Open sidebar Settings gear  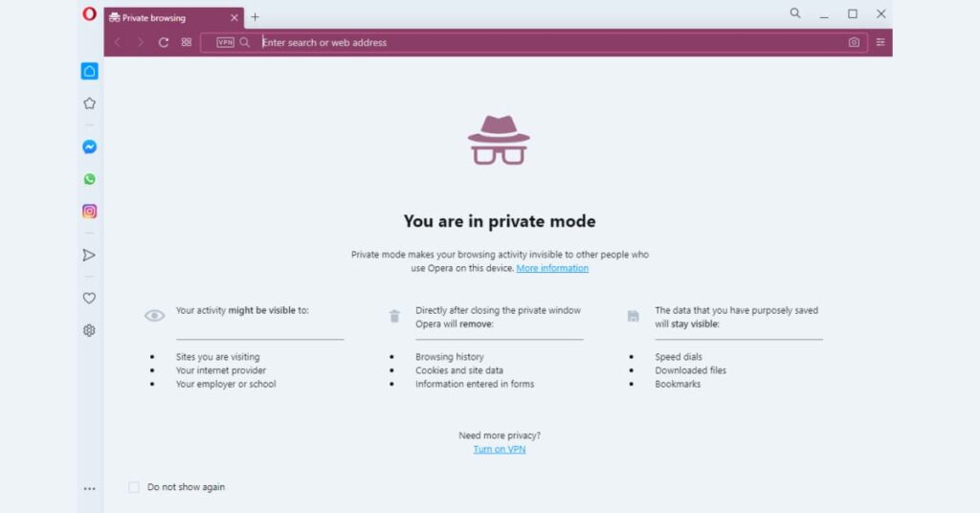(89, 330)
